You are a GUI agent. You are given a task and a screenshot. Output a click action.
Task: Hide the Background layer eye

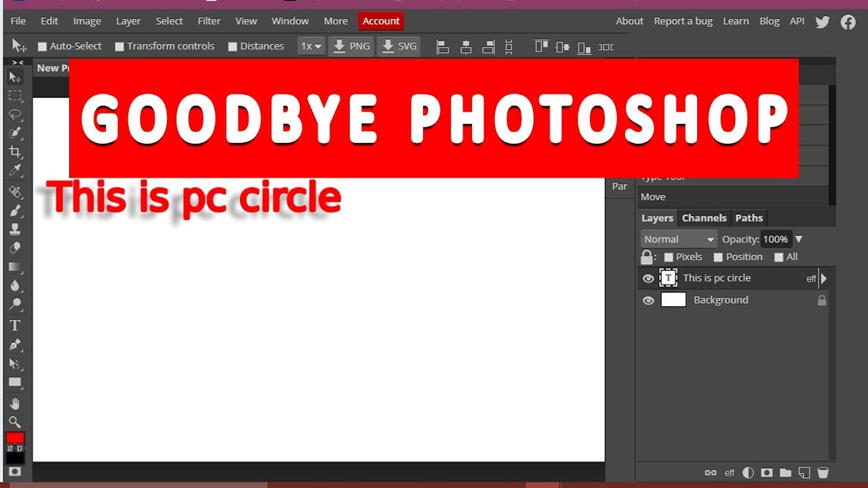coord(648,300)
